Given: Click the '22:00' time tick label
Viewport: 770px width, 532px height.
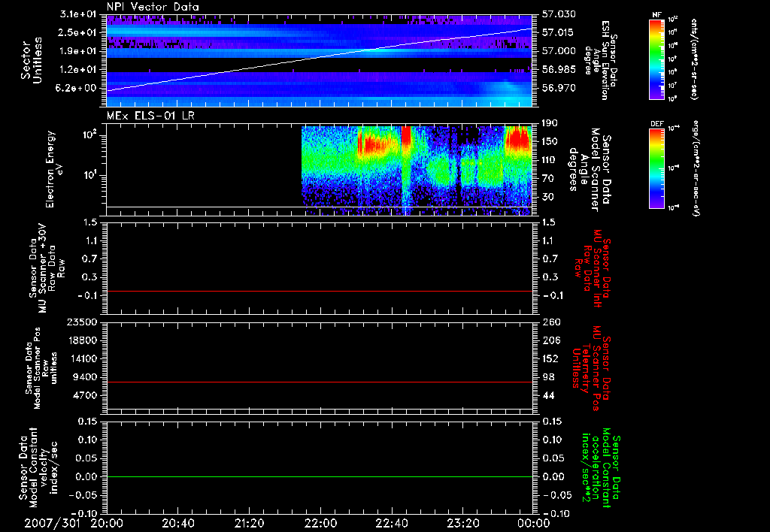Looking at the screenshot, I should (x=320, y=523).
